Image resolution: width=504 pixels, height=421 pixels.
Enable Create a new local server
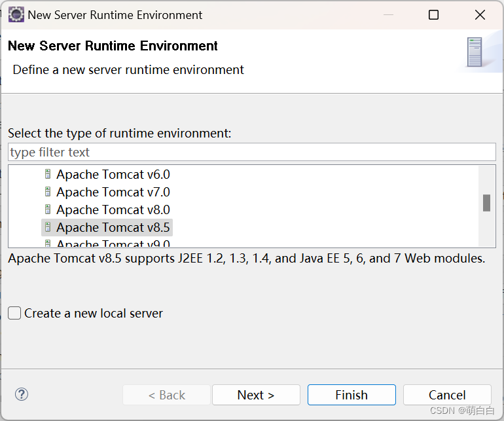pyautogui.click(x=14, y=313)
